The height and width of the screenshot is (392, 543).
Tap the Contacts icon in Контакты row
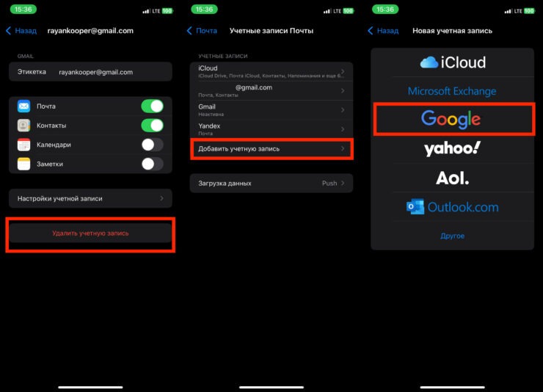pos(23,126)
